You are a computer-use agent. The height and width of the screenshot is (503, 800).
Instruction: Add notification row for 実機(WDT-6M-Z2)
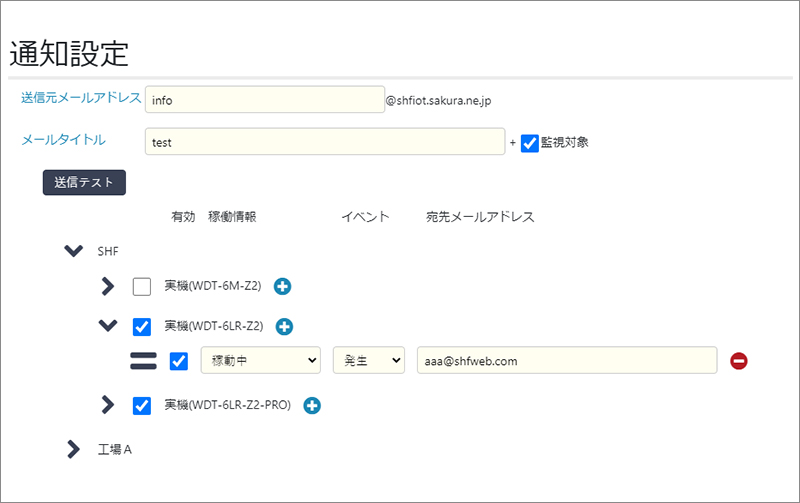pos(282,287)
